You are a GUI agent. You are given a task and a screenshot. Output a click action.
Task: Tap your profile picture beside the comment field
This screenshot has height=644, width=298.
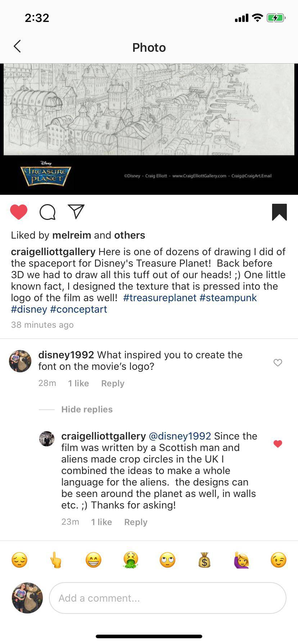tap(27, 598)
